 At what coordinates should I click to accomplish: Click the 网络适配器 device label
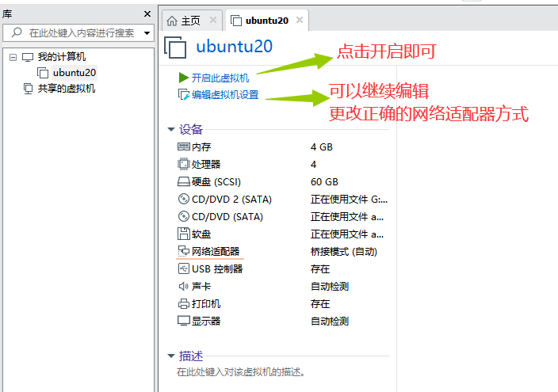pos(216,252)
